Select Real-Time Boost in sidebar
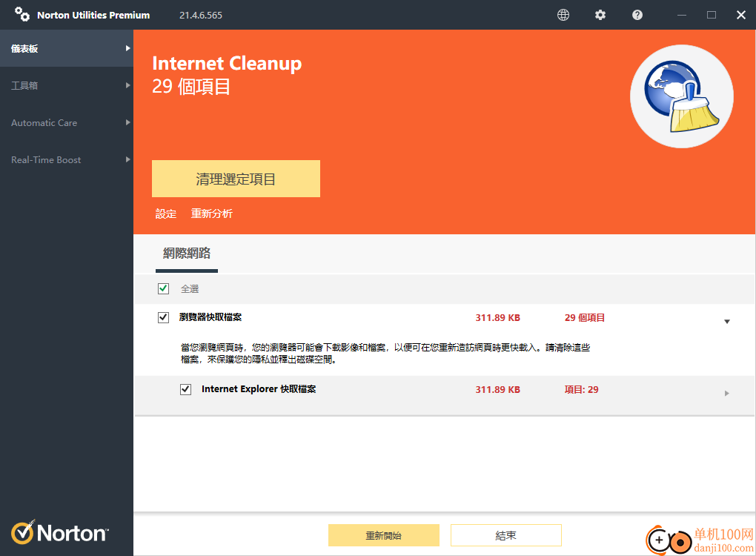Image resolution: width=756 pixels, height=556 pixels. (x=67, y=159)
